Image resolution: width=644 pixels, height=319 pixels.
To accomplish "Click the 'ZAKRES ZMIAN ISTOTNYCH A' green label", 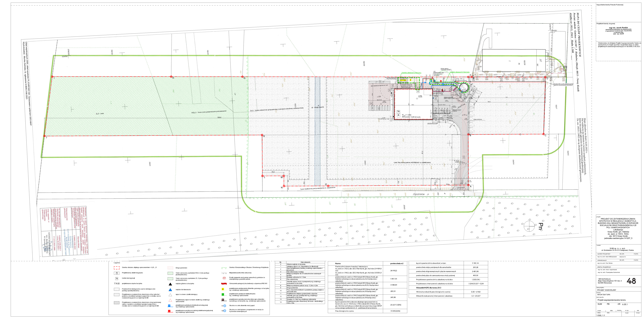I will click(411, 73).
